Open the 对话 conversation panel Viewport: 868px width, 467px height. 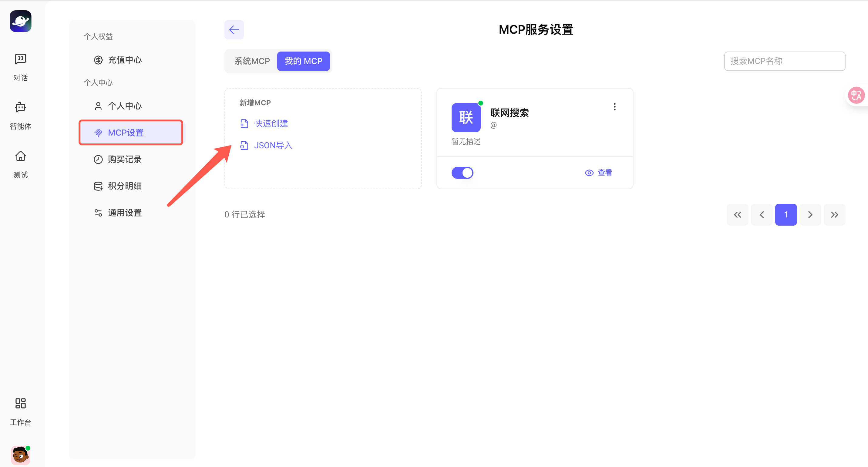pos(20,66)
